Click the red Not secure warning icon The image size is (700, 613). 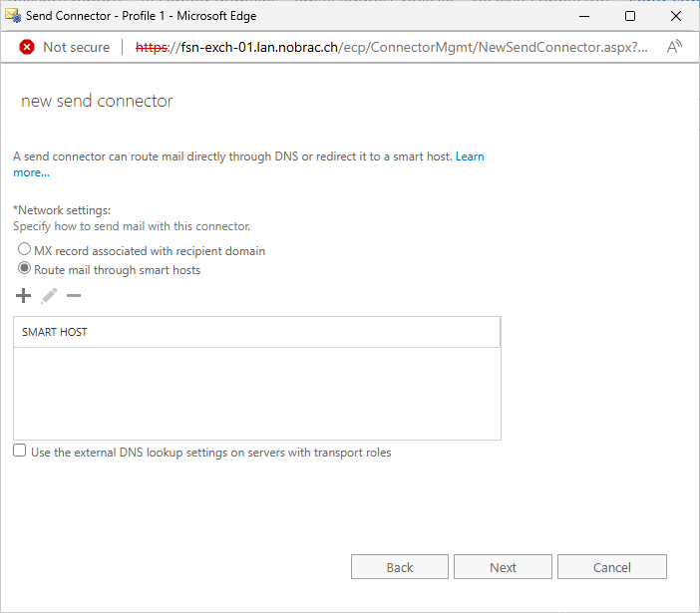(27, 47)
